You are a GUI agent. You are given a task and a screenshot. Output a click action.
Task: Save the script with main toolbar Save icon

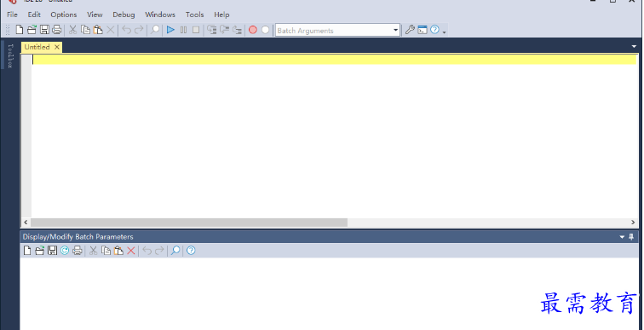tap(44, 30)
